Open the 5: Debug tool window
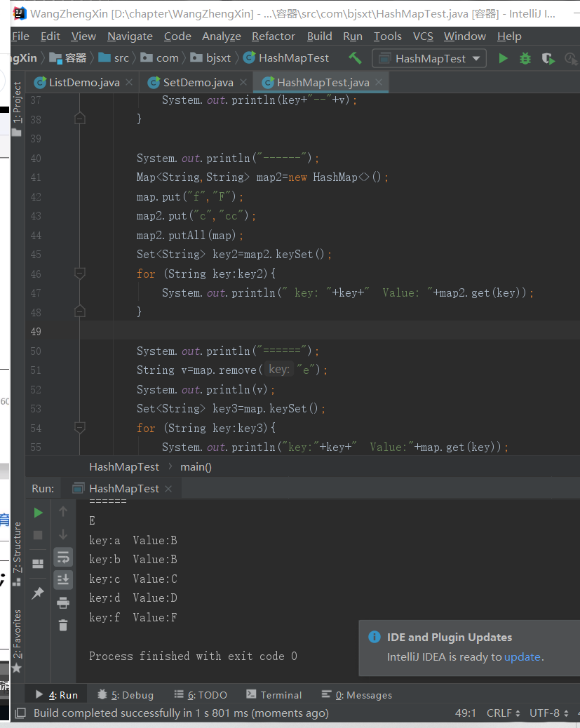The width and height of the screenshot is (580, 728). [x=126, y=694]
